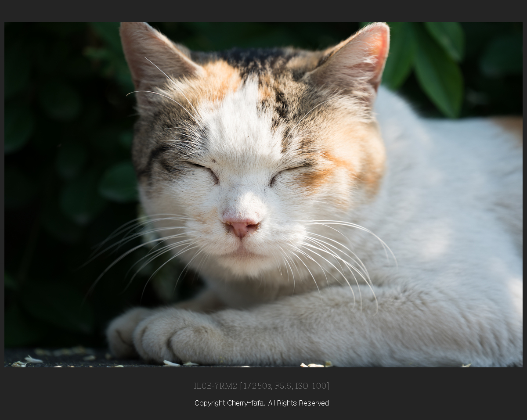
Task: Click the cat photograph
Action: click(x=263, y=194)
